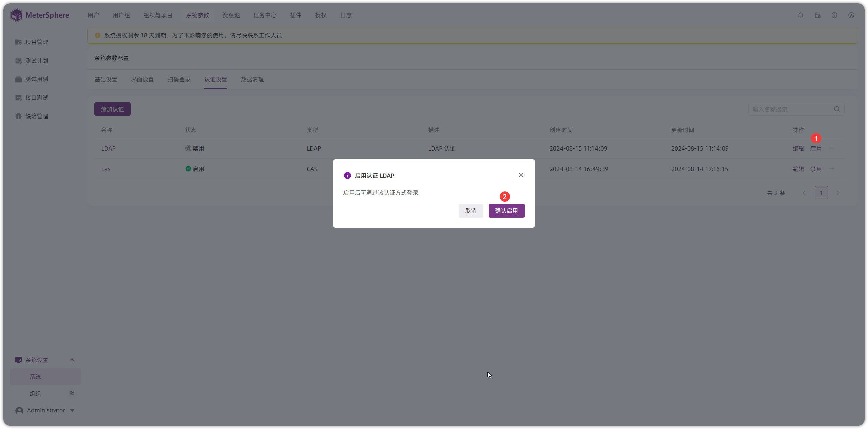Image resolution: width=868 pixels, height=429 pixels.
Task: Switch to 基础设置 tab
Action: click(106, 79)
